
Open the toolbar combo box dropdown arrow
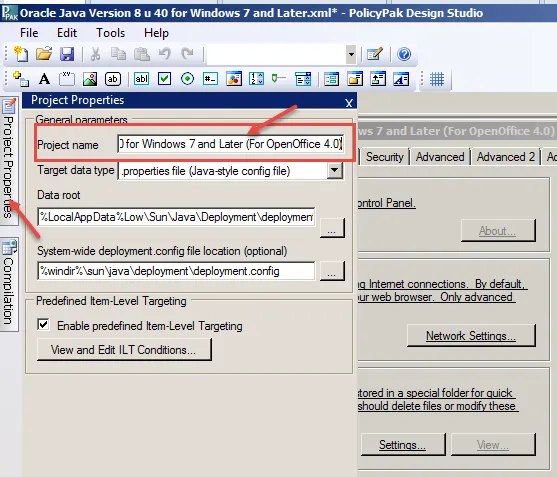pos(351,55)
